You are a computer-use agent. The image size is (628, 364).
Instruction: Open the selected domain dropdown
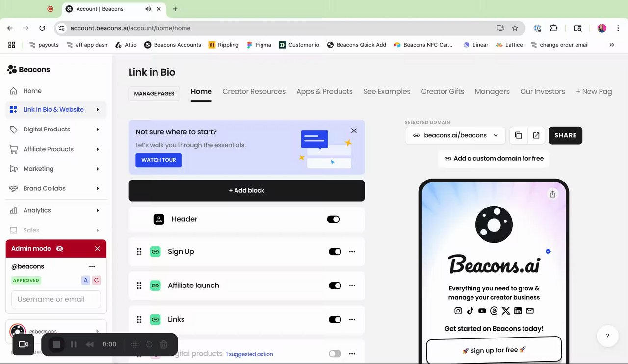(x=455, y=135)
